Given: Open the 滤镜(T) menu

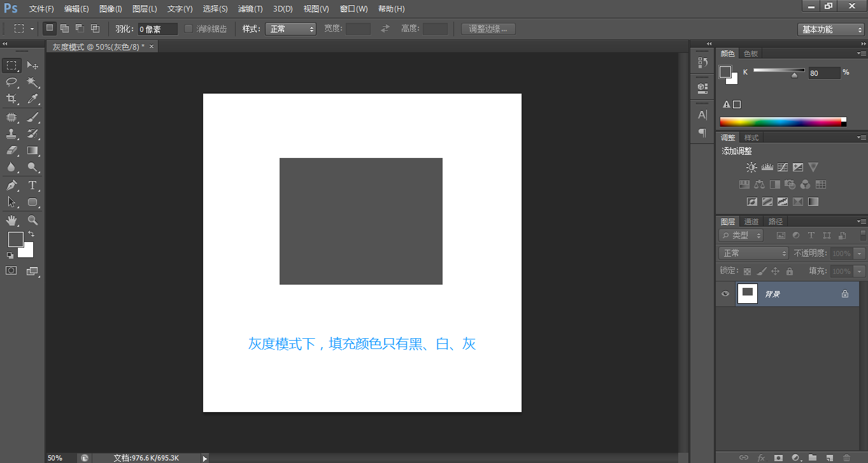Looking at the screenshot, I should (250, 9).
